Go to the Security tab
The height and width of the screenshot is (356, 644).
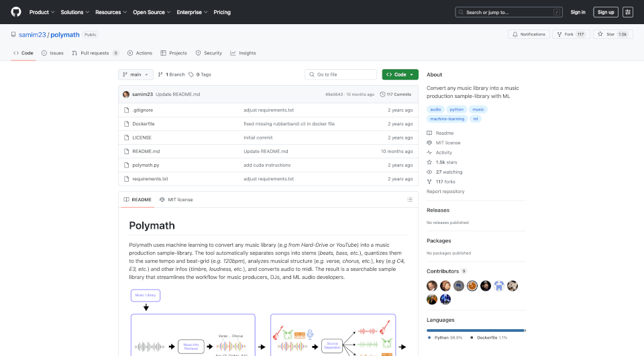209,53
